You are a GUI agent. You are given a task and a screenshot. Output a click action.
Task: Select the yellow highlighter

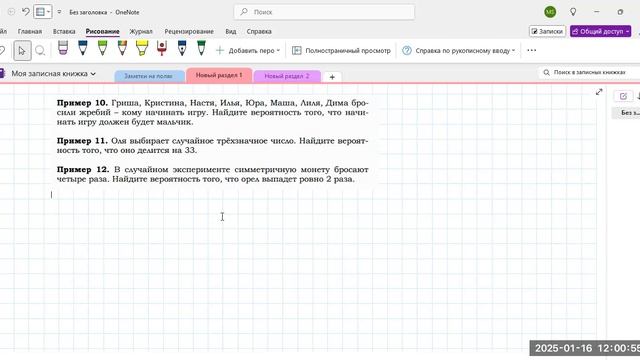[x=142, y=48]
